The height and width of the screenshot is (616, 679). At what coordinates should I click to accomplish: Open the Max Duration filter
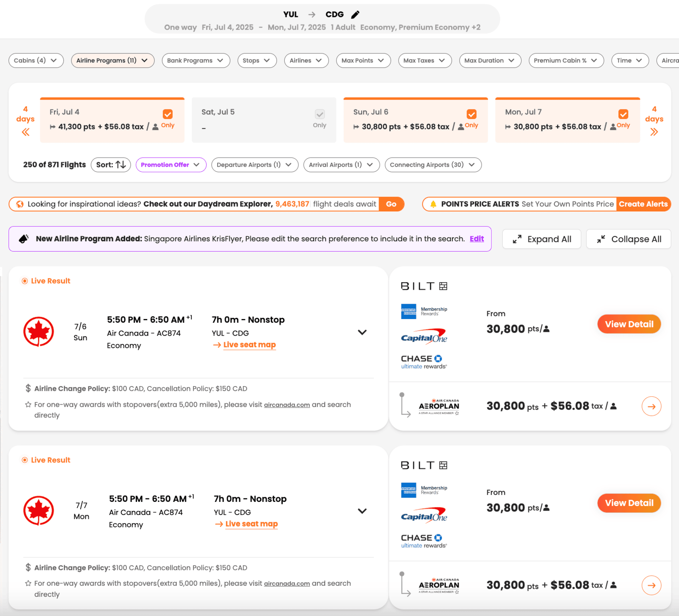[490, 60]
